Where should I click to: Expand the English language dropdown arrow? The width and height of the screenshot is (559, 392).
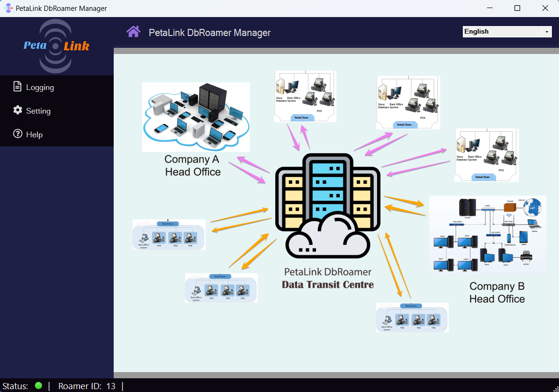(547, 32)
